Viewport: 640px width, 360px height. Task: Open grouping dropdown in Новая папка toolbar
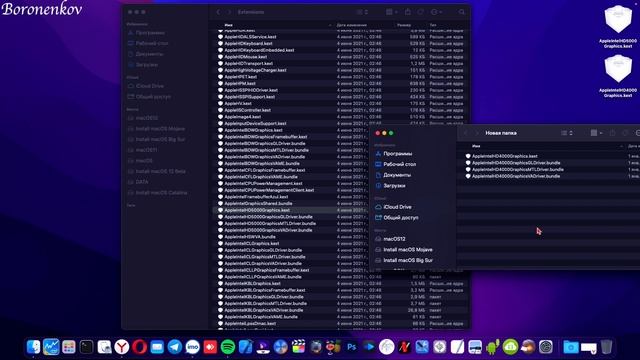click(x=596, y=133)
